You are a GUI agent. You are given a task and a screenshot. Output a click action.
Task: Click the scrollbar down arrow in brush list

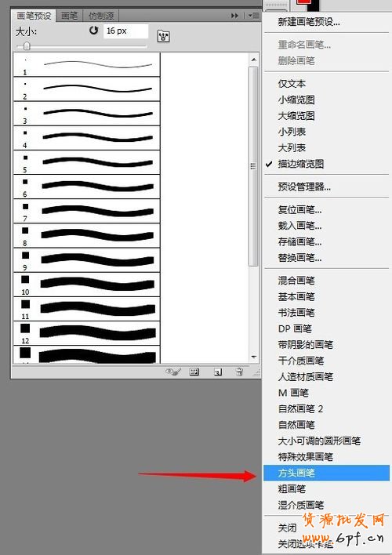(253, 357)
